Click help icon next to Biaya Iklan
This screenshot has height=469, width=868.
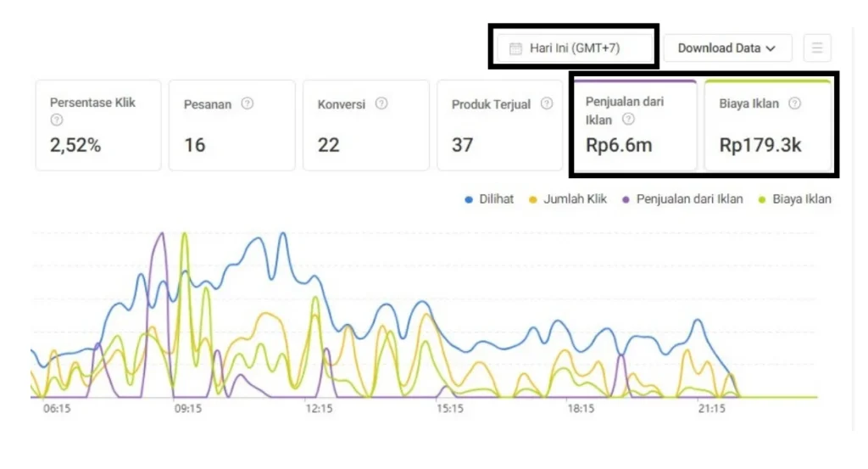794,103
